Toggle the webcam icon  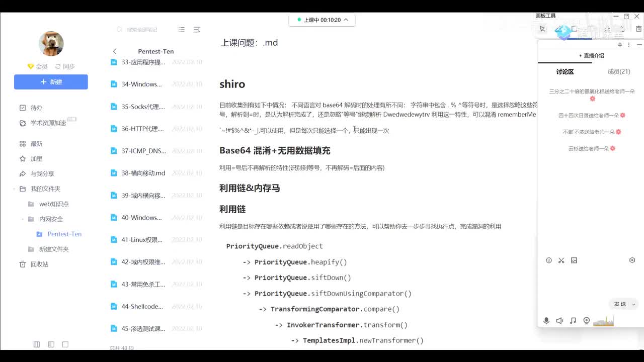click(586, 321)
